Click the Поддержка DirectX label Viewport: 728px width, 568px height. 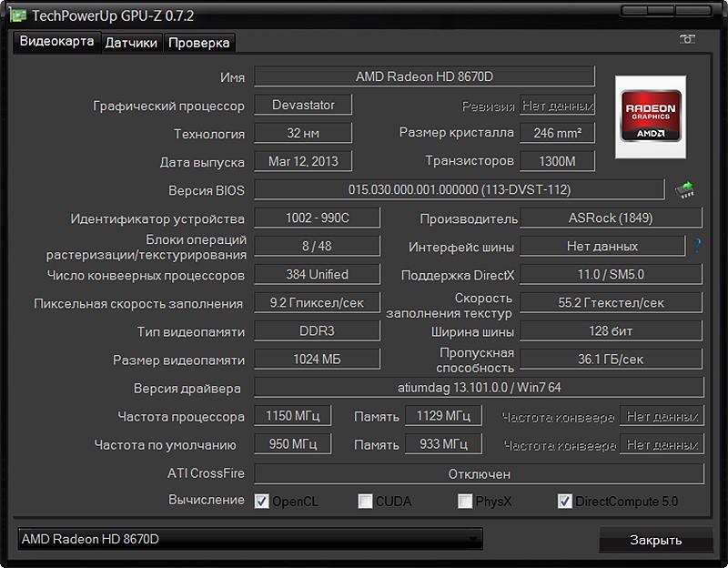(458, 276)
